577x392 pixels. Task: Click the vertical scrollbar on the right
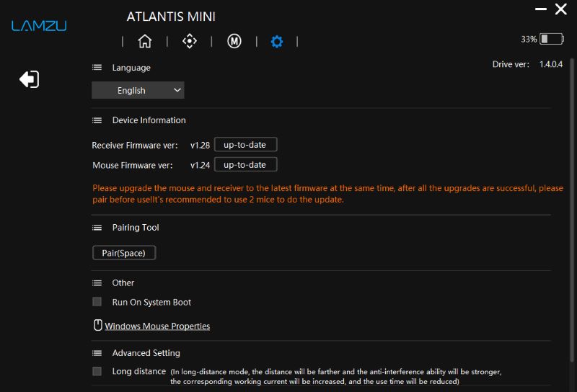click(x=572, y=210)
